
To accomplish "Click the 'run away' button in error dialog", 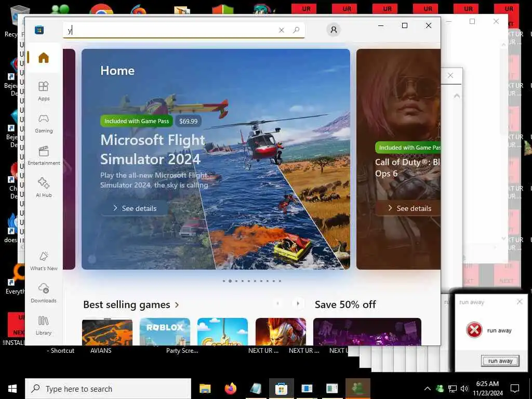I will pos(500,361).
